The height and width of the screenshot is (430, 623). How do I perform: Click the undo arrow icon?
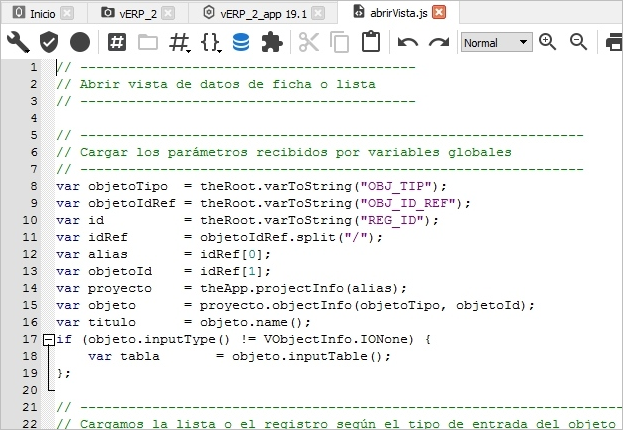click(407, 42)
